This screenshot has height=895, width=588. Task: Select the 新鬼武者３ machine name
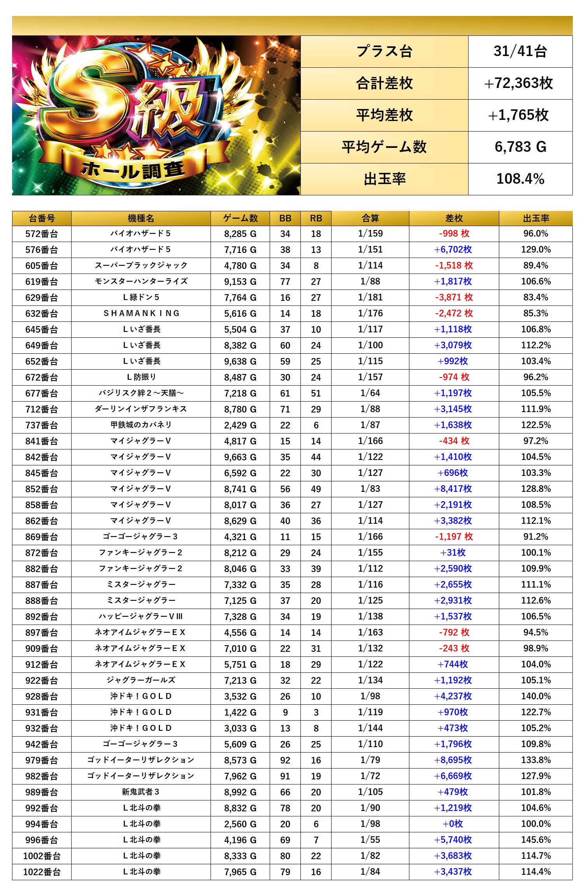[x=141, y=792]
